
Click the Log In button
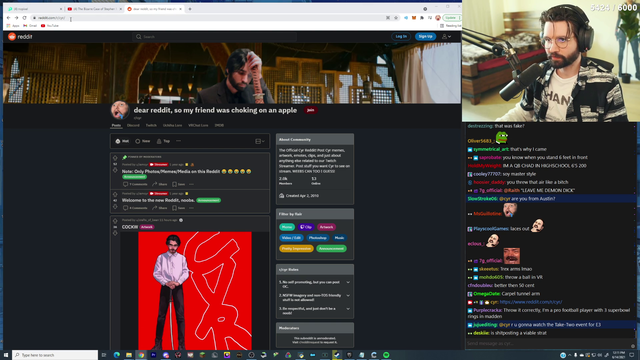[401, 37]
